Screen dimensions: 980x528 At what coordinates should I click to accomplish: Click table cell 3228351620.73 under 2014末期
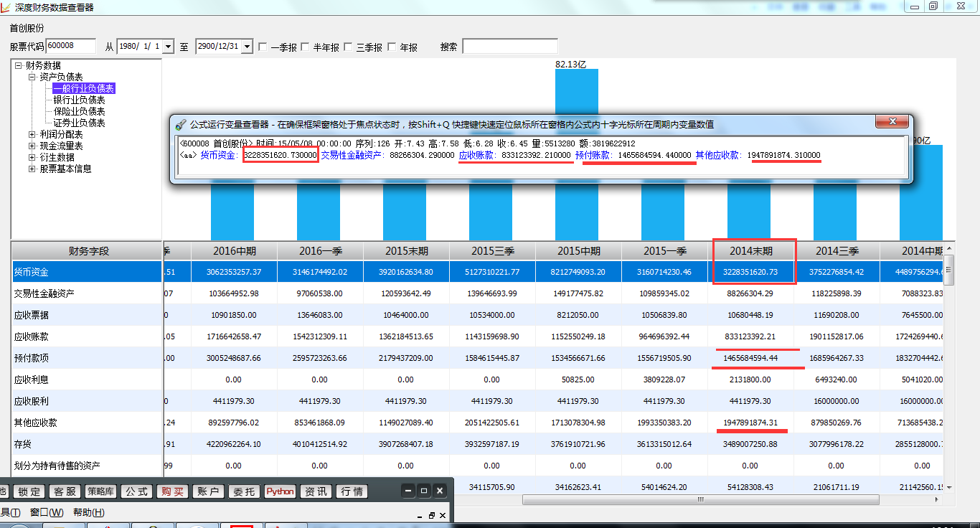750,272
